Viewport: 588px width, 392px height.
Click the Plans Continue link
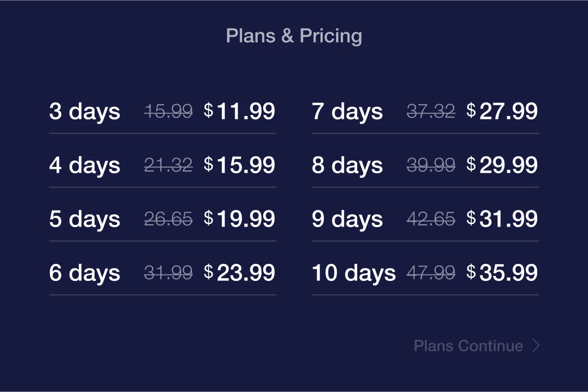pyautogui.click(x=477, y=346)
